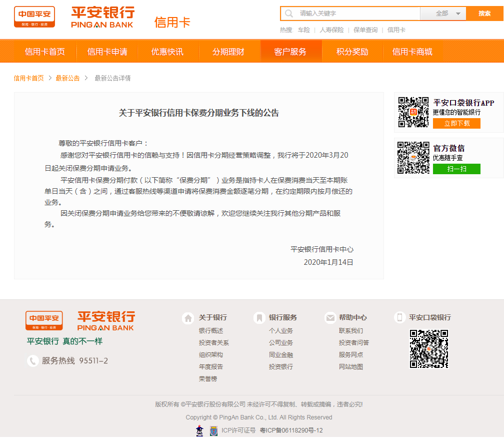Click the green 扫一扫 button
This screenshot has width=504, height=438.
pos(457,169)
